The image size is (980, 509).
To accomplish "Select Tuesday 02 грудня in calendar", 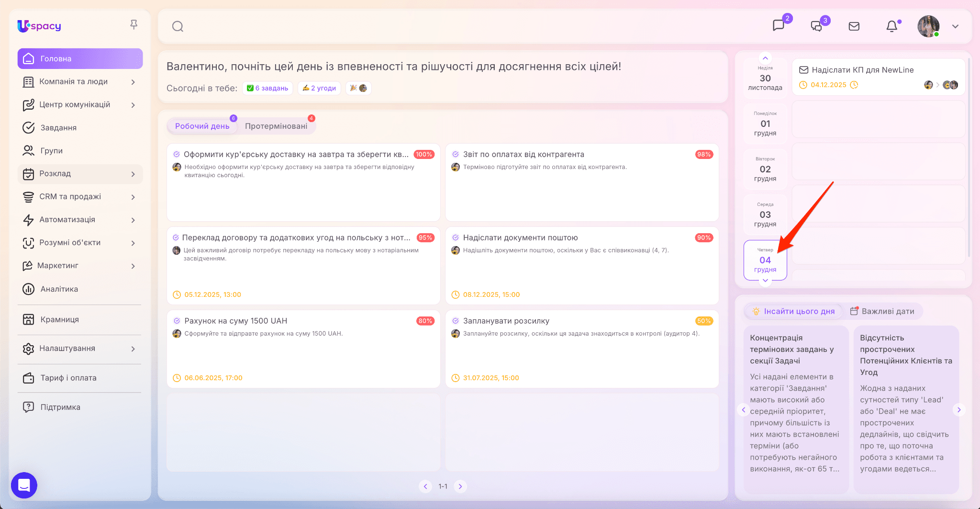I will [765, 169].
